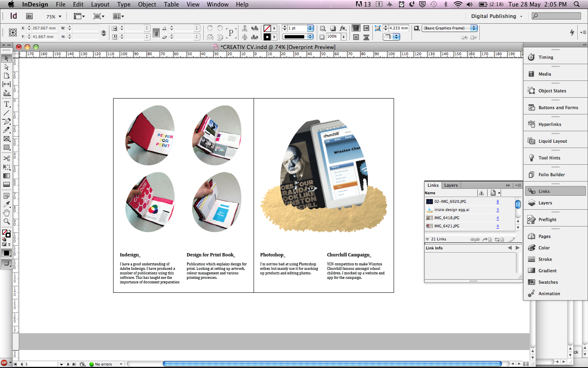Open the View Options dropdown
The width and height of the screenshot is (588, 368).
(x=79, y=16)
